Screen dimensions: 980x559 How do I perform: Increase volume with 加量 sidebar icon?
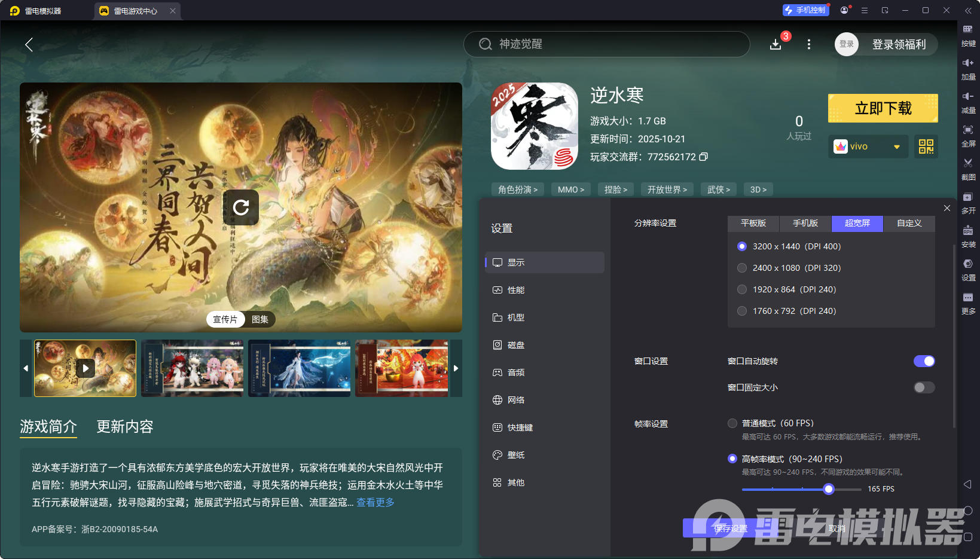pos(968,69)
